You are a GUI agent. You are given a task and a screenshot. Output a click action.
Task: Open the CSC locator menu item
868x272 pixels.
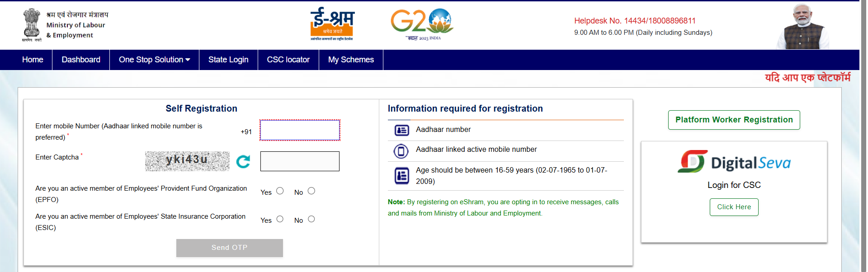click(x=288, y=60)
